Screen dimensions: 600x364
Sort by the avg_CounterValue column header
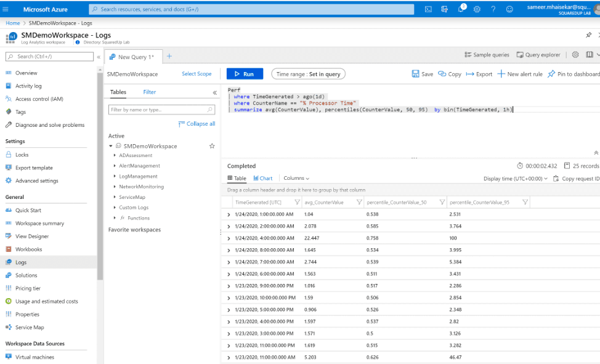324,202
